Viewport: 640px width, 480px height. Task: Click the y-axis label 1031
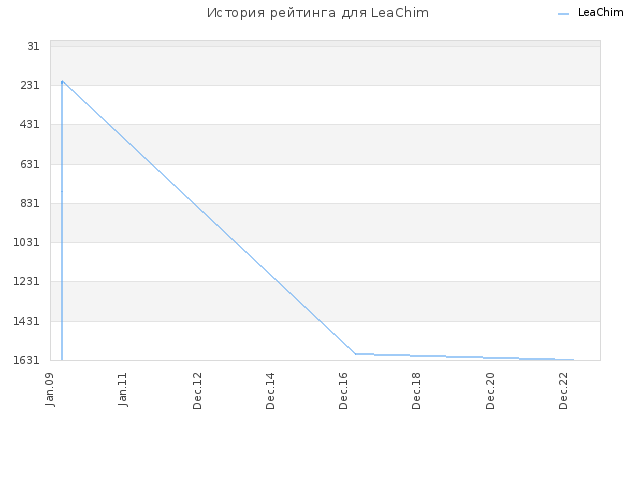(x=27, y=242)
